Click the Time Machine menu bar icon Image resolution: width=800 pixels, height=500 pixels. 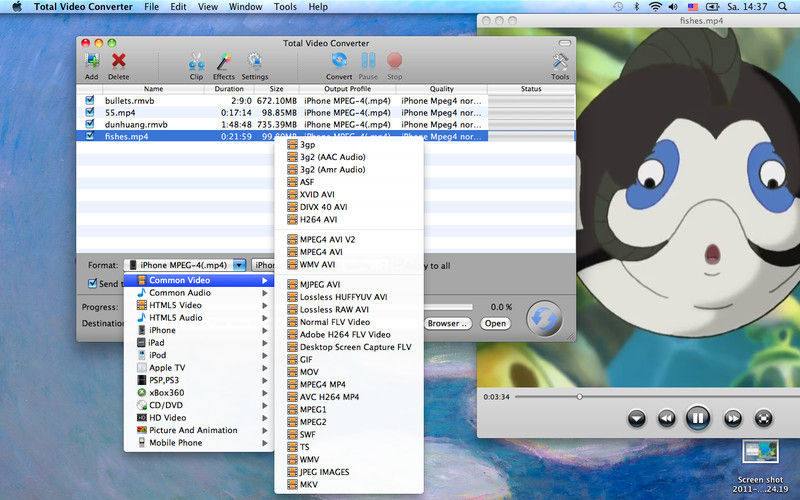point(618,7)
